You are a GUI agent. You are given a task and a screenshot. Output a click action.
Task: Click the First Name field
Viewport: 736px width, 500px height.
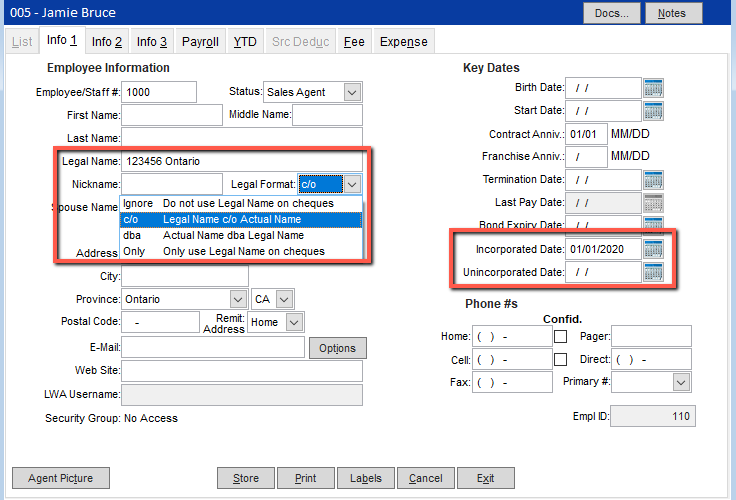[172, 115]
